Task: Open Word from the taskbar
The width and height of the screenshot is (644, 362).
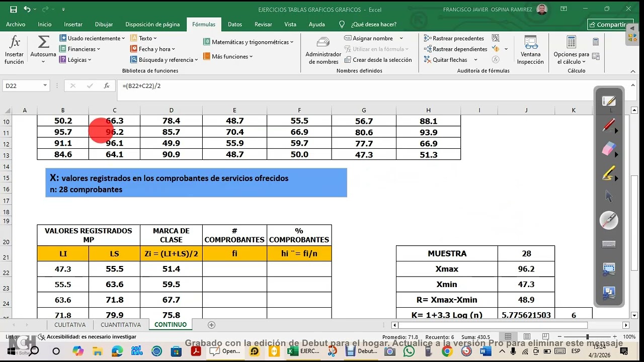Action: click(x=486, y=351)
